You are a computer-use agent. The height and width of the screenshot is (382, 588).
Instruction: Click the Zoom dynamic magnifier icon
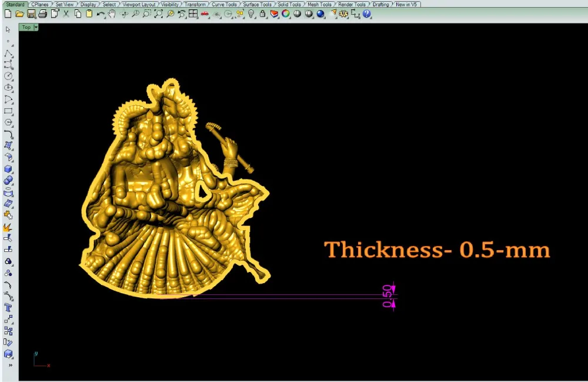pos(135,14)
